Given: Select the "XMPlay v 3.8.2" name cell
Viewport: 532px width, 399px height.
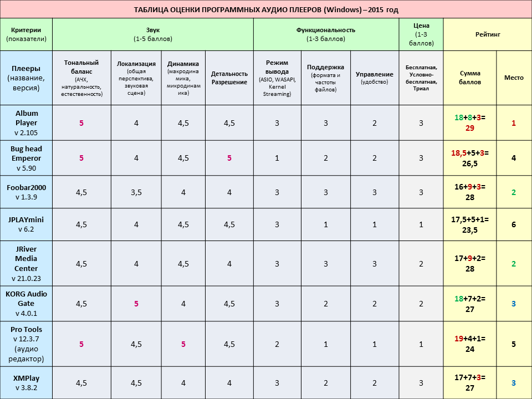Looking at the screenshot, I should 26,383.
